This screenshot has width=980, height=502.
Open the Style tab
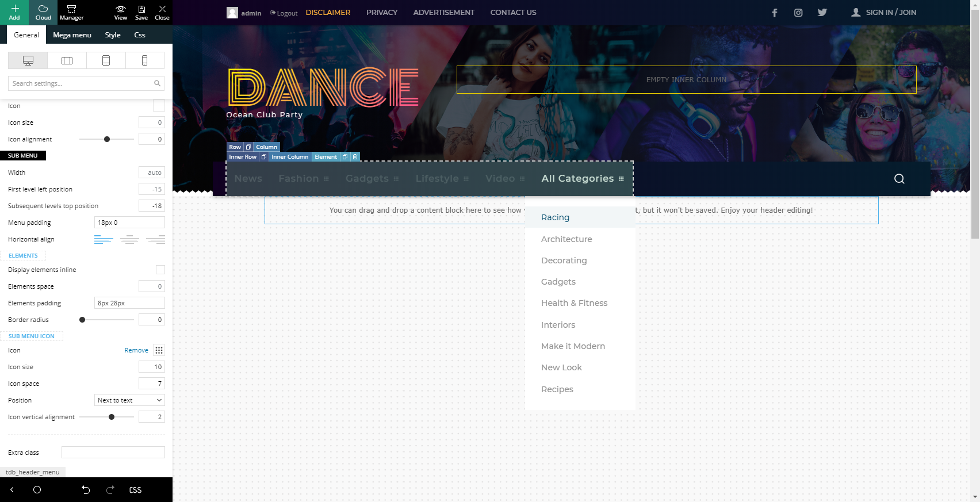[x=113, y=35]
